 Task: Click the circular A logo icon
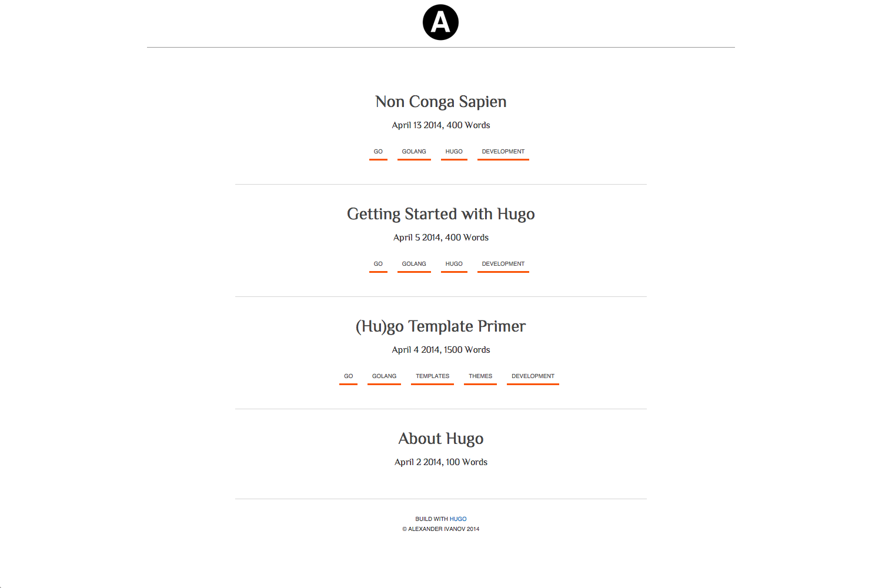pyautogui.click(x=440, y=22)
